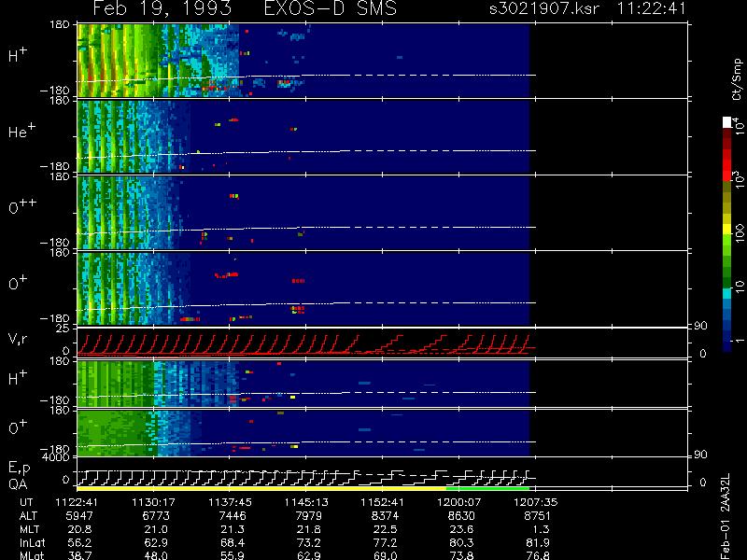Click altitude value '8630'
Viewport: 747px width, 560px height.
point(461,516)
